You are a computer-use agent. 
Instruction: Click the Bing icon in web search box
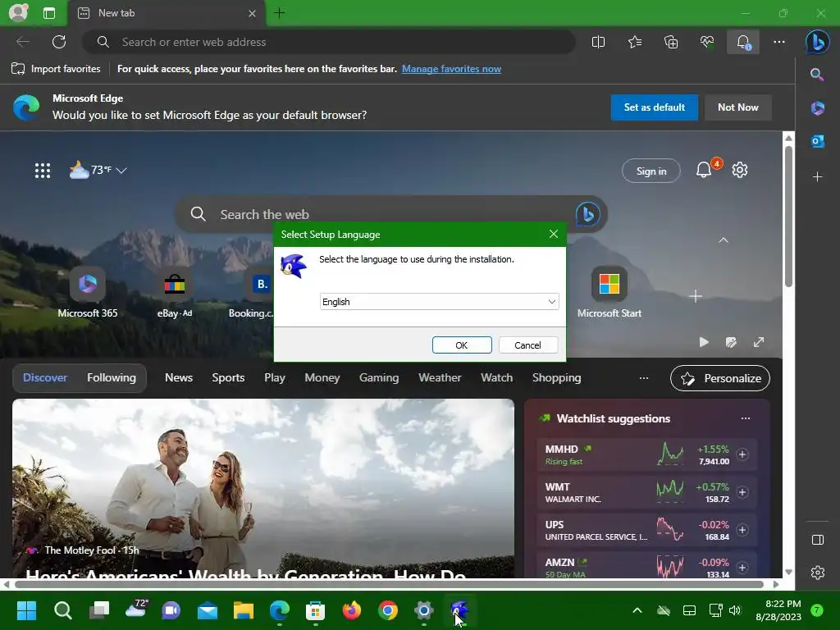pyautogui.click(x=587, y=214)
